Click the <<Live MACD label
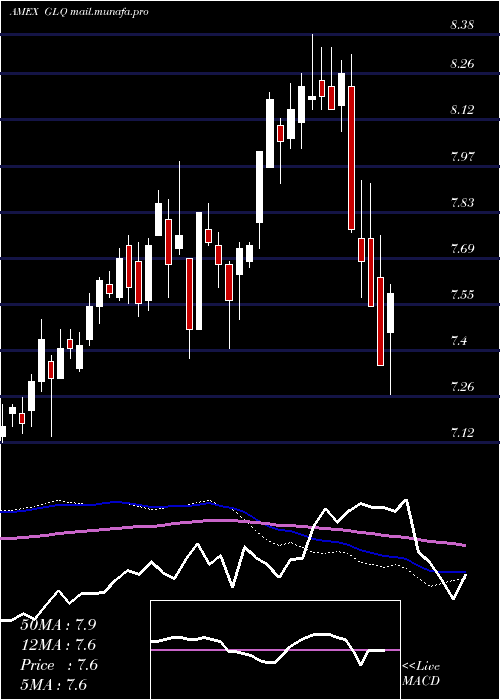Screen dimensions: 500x700 click(x=421, y=674)
